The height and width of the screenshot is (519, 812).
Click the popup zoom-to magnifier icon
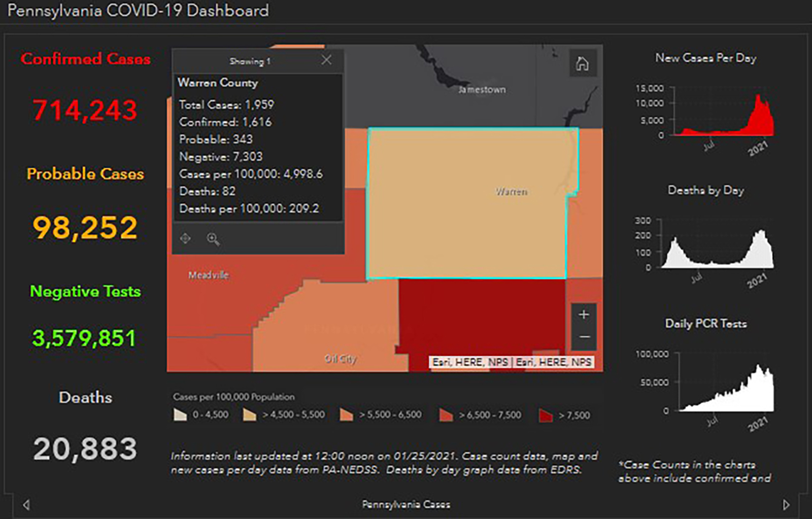(x=213, y=239)
